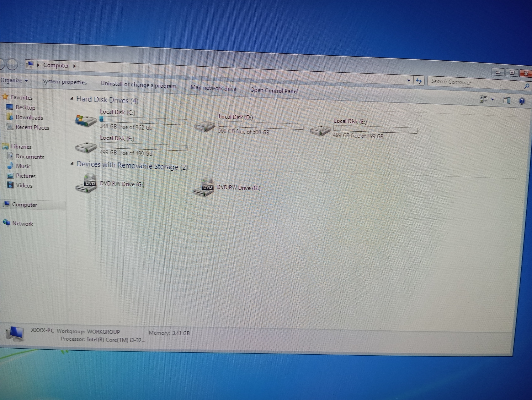
Task: Click the Favorites star icon
Action: pyautogui.click(x=5, y=97)
